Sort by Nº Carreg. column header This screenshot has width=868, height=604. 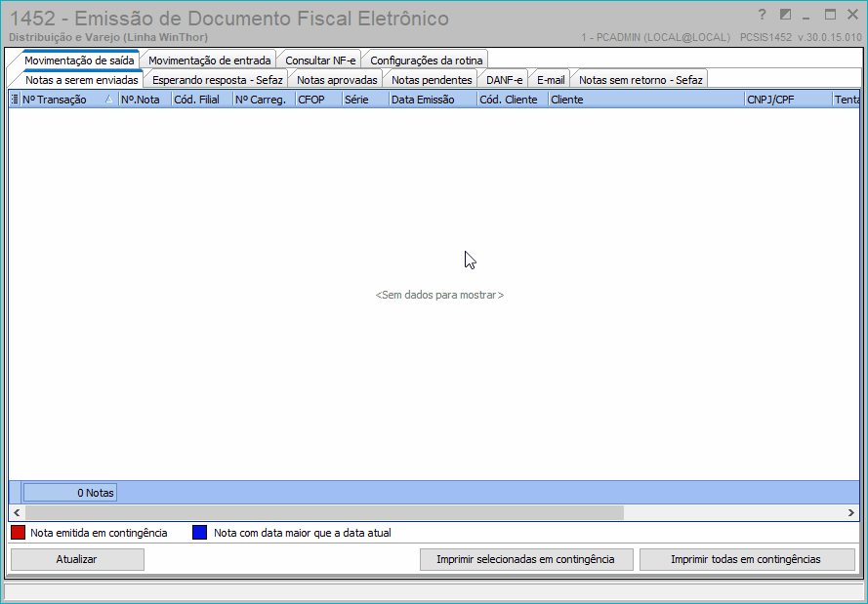[x=264, y=100]
